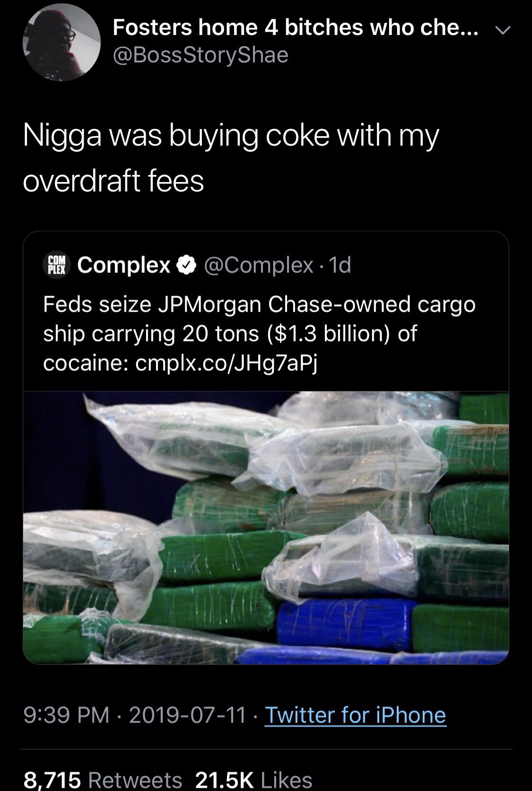Click the Complex logo avatar
The image size is (532, 791).
[x=56, y=265]
